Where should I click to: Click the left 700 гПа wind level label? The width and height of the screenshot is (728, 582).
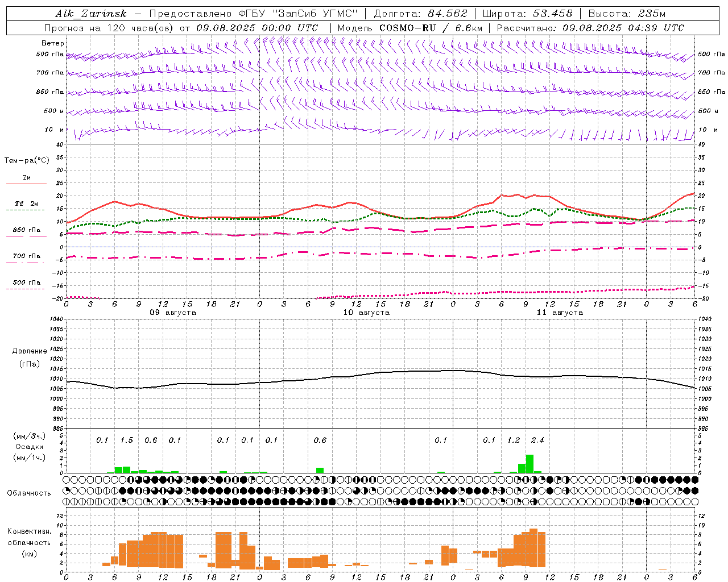pos(50,73)
